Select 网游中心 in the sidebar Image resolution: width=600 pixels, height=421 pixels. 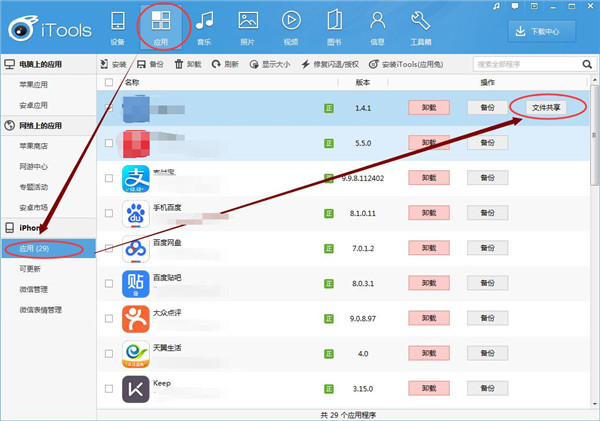click(x=33, y=166)
